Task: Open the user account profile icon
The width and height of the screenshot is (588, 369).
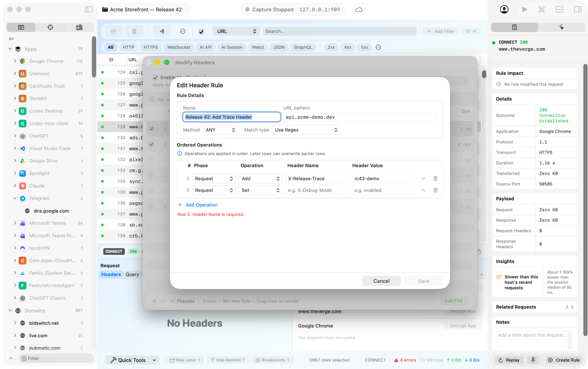Action: 504,9
